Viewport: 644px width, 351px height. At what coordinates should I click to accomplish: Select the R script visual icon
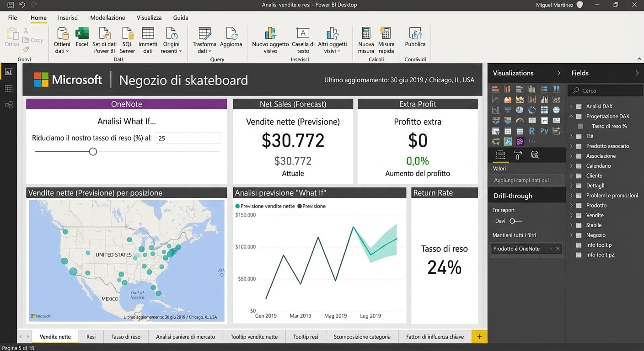(532, 131)
